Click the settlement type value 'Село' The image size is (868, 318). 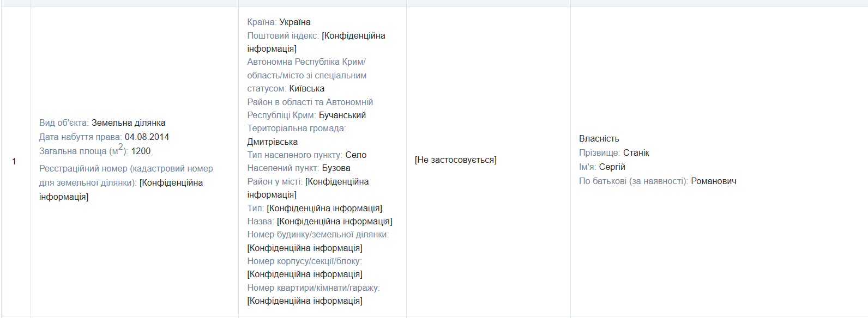pyautogui.click(x=356, y=155)
